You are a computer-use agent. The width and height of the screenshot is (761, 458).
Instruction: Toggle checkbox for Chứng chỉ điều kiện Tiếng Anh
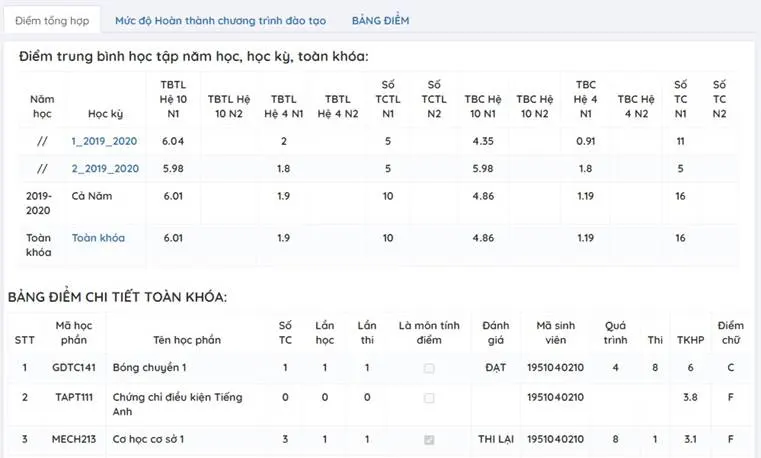pyautogui.click(x=429, y=398)
